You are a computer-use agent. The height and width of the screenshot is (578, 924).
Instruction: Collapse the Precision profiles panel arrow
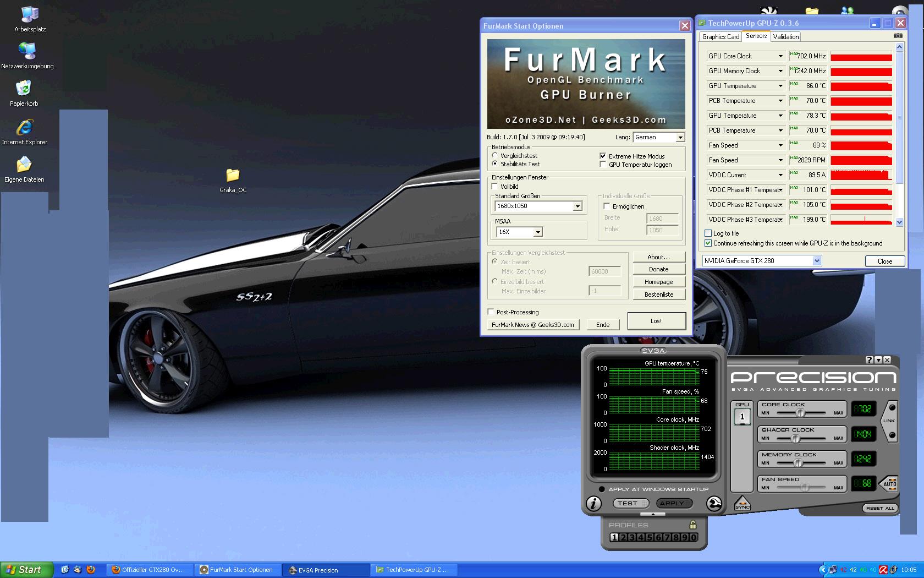[653, 514]
